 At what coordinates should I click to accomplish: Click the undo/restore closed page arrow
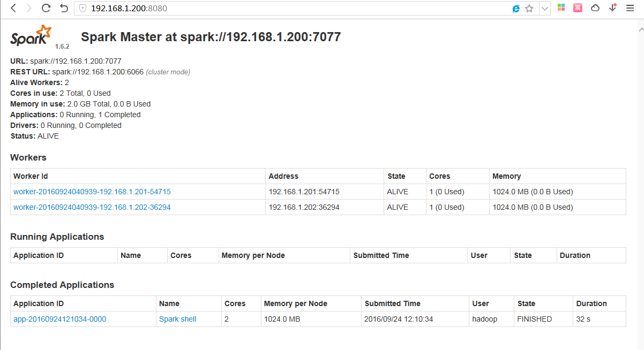[64, 8]
